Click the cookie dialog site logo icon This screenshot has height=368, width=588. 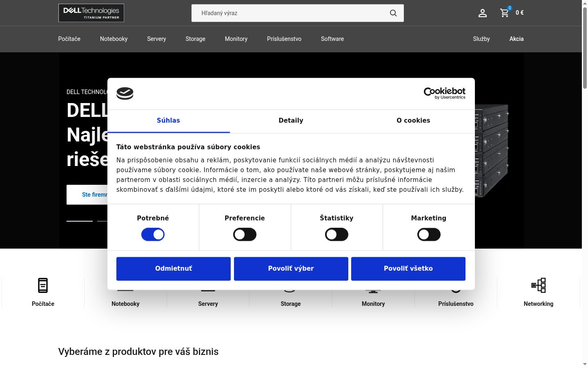point(125,93)
